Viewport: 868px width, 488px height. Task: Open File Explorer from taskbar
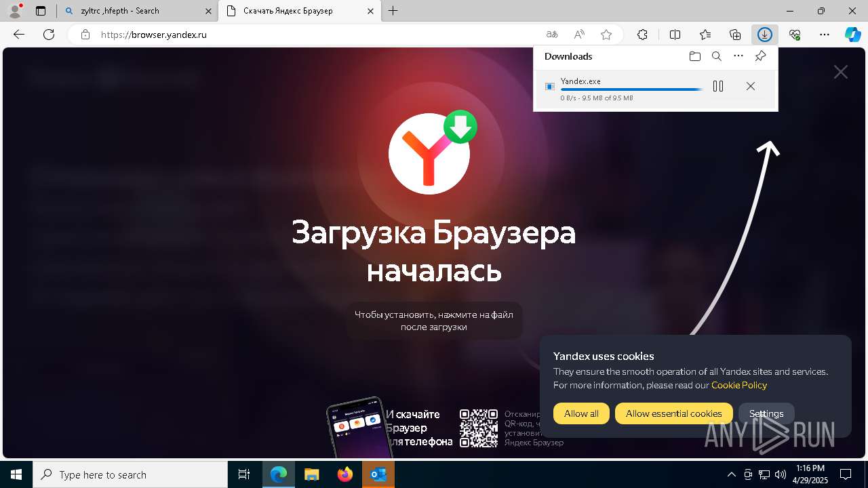click(x=311, y=474)
